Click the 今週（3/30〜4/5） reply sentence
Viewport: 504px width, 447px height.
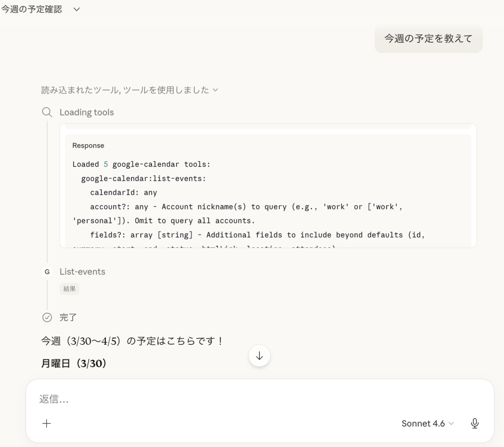[x=132, y=341]
